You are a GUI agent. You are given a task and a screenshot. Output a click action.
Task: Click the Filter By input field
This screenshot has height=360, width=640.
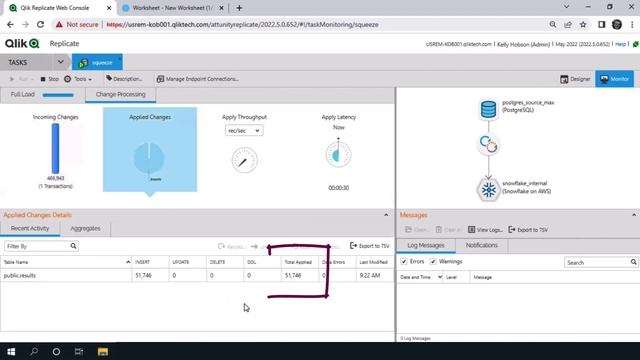pos(37,246)
